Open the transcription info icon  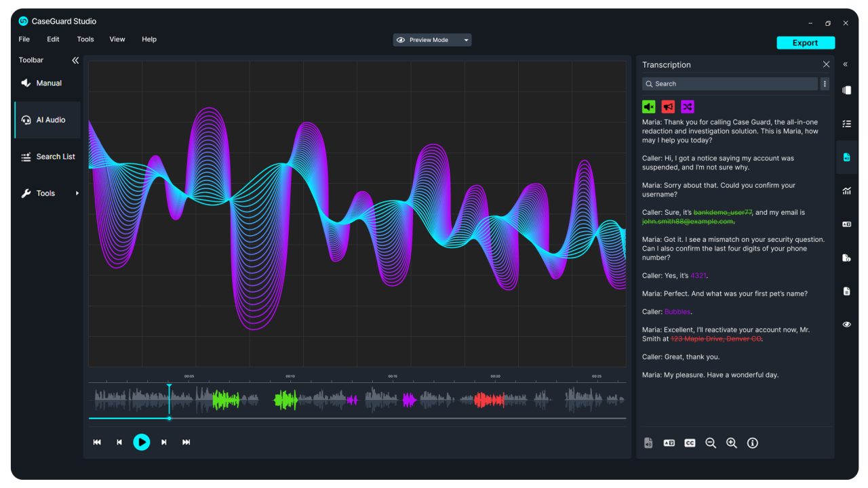752,443
